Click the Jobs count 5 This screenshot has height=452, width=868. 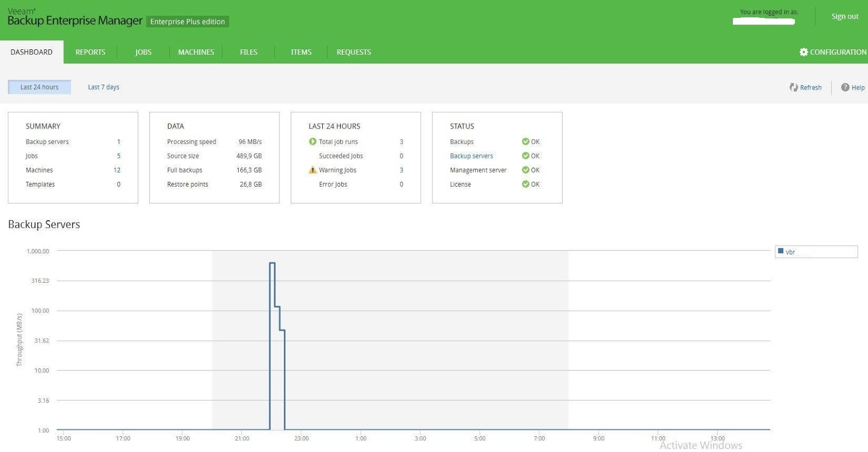119,156
